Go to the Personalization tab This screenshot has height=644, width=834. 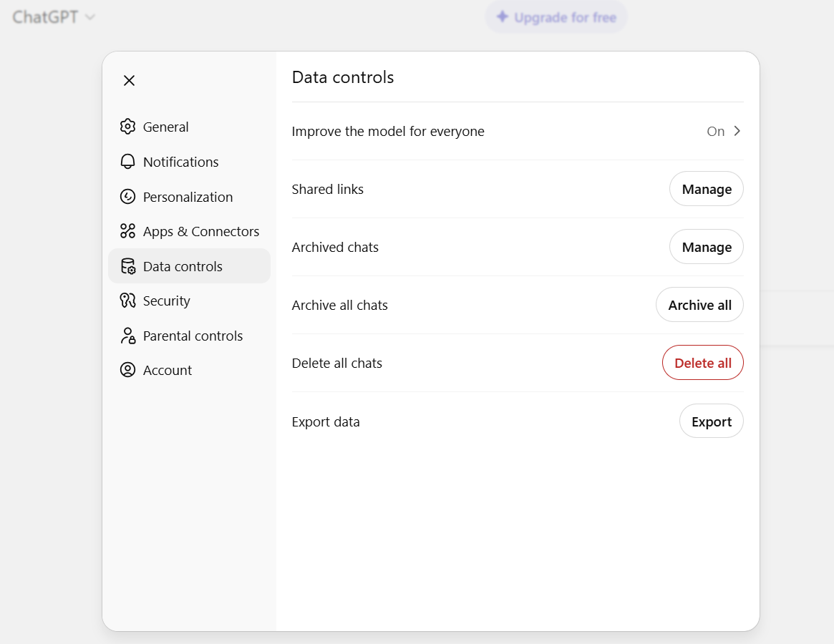pyautogui.click(x=190, y=197)
